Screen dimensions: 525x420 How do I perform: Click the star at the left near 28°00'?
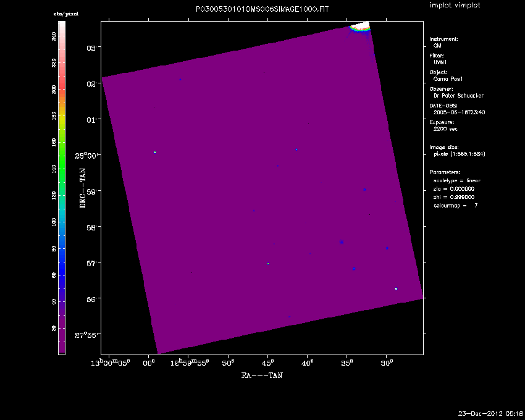(155, 152)
